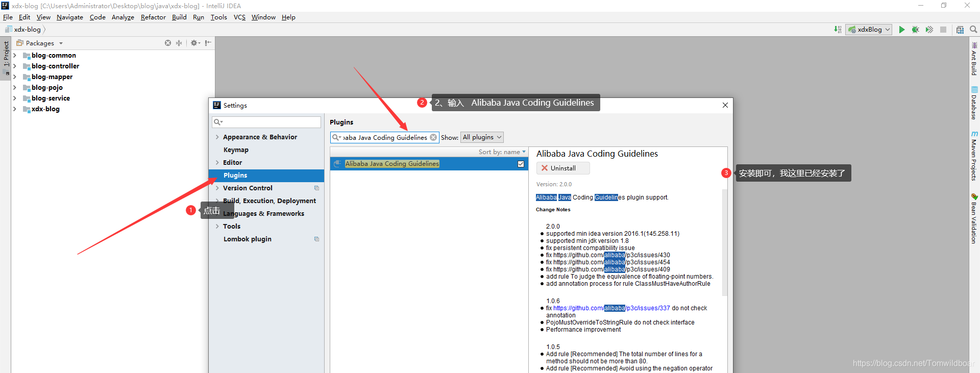Click the Search Everywhere magnifier
This screenshot has width=980, height=373.
click(x=973, y=30)
